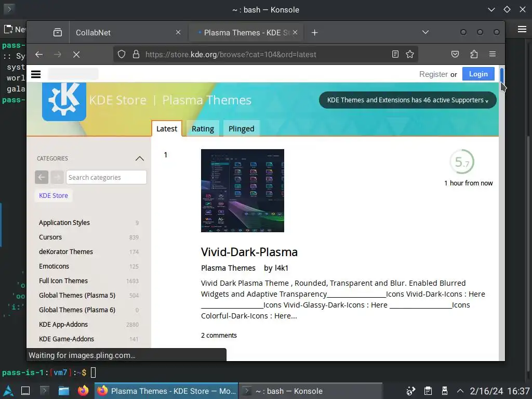Collapse the Categories section
Screen dimensions: 532x399
click(x=139, y=158)
